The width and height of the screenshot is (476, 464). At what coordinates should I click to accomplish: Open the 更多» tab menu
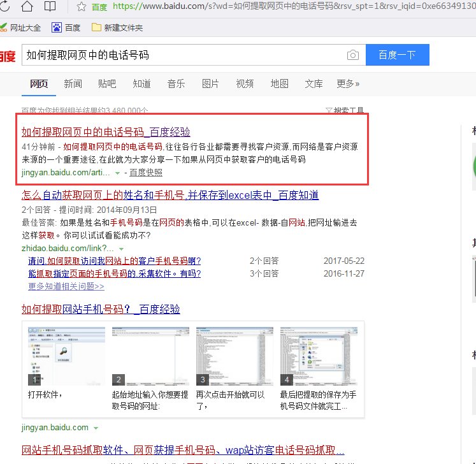click(348, 83)
